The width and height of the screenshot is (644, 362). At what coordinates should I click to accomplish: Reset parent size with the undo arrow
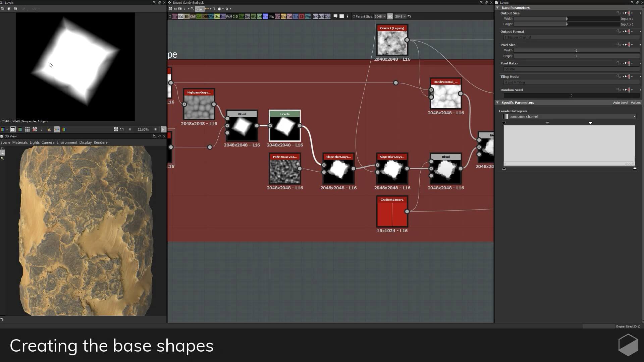pyautogui.click(x=409, y=16)
